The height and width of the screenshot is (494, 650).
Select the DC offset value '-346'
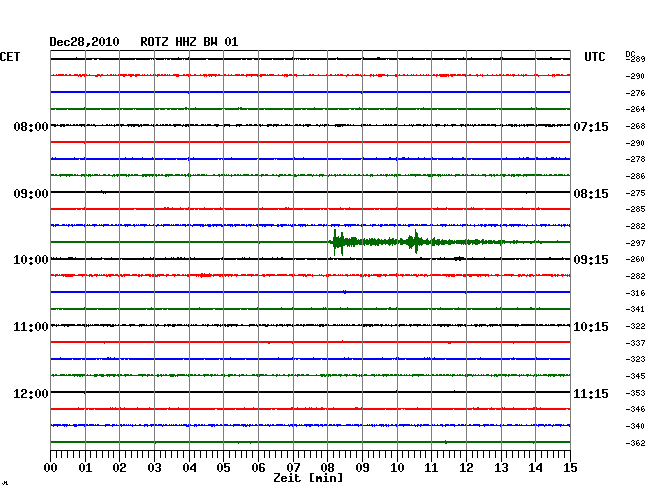click(635, 409)
